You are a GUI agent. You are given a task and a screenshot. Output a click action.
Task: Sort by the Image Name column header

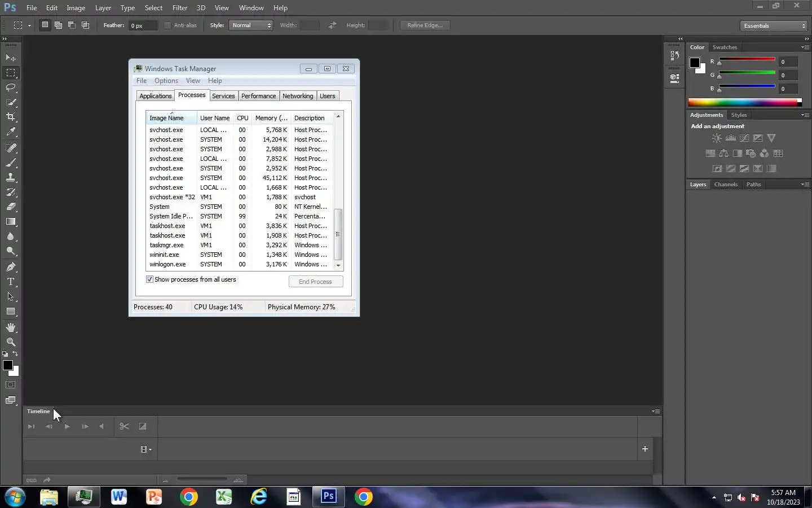coord(171,118)
